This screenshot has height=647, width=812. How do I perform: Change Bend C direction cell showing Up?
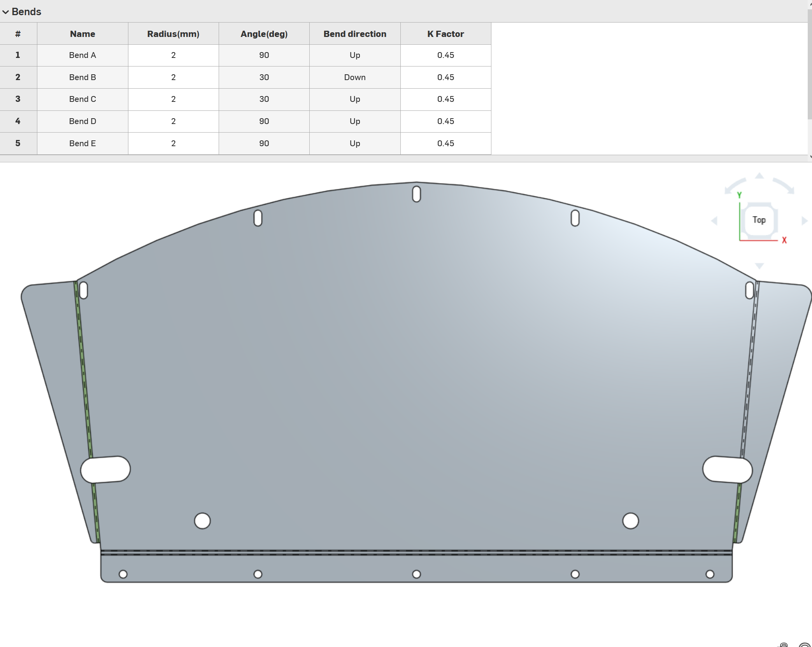[355, 99]
